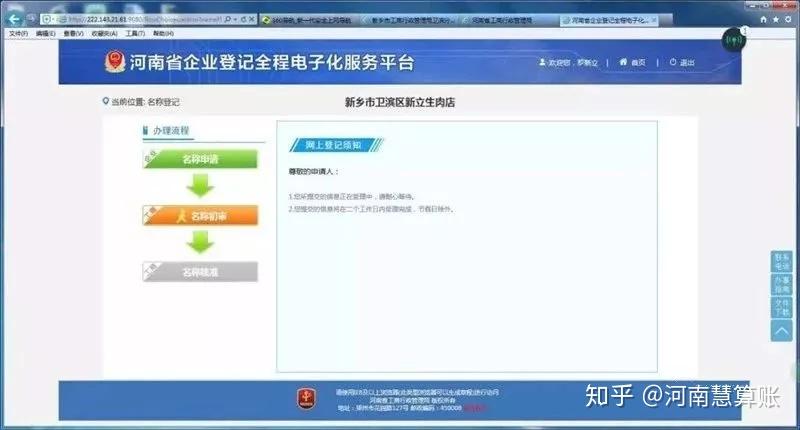
Task: Click the 办理流程 panel heading
Action: [x=171, y=131]
